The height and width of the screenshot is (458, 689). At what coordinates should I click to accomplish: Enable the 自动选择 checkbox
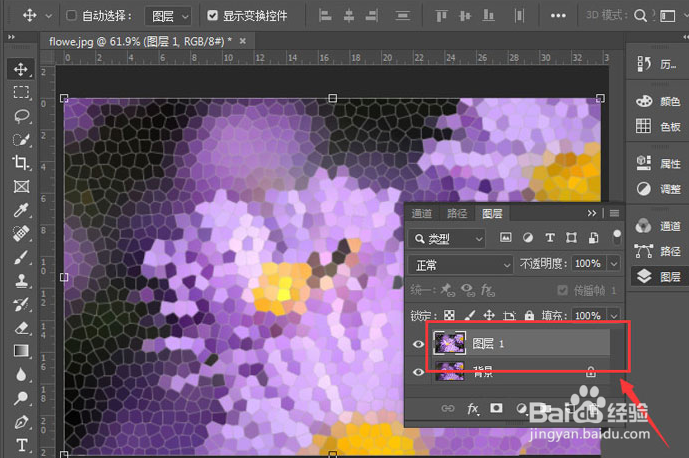click(x=71, y=16)
